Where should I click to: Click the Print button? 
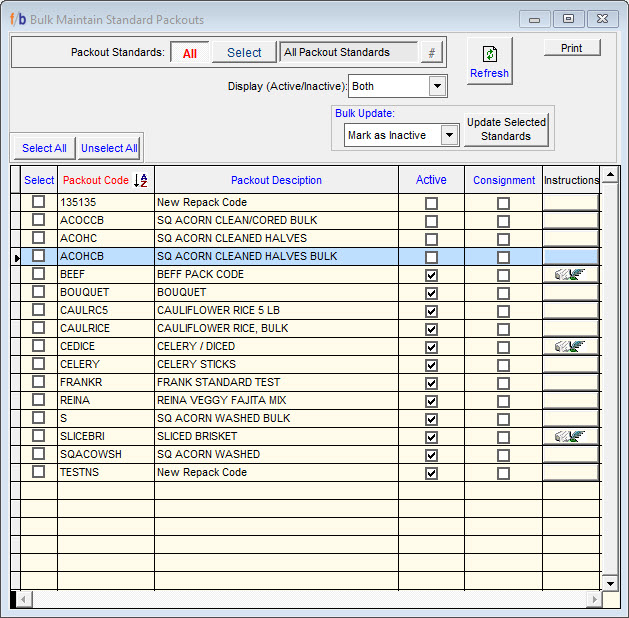pos(572,48)
